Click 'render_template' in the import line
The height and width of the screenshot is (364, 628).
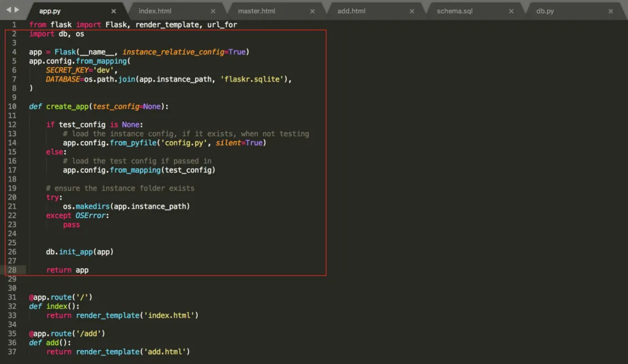pyautogui.click(x=167, y=25)
